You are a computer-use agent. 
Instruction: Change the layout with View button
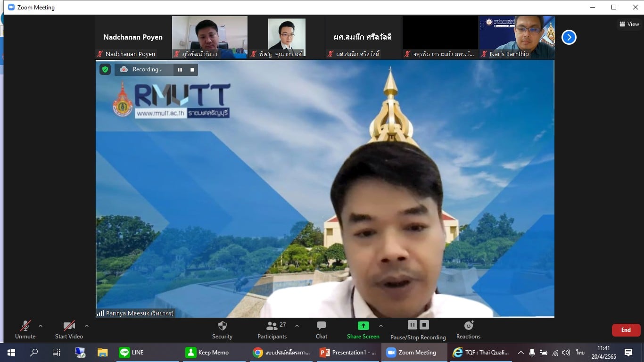pyautogui.click(x=629, y=24)
